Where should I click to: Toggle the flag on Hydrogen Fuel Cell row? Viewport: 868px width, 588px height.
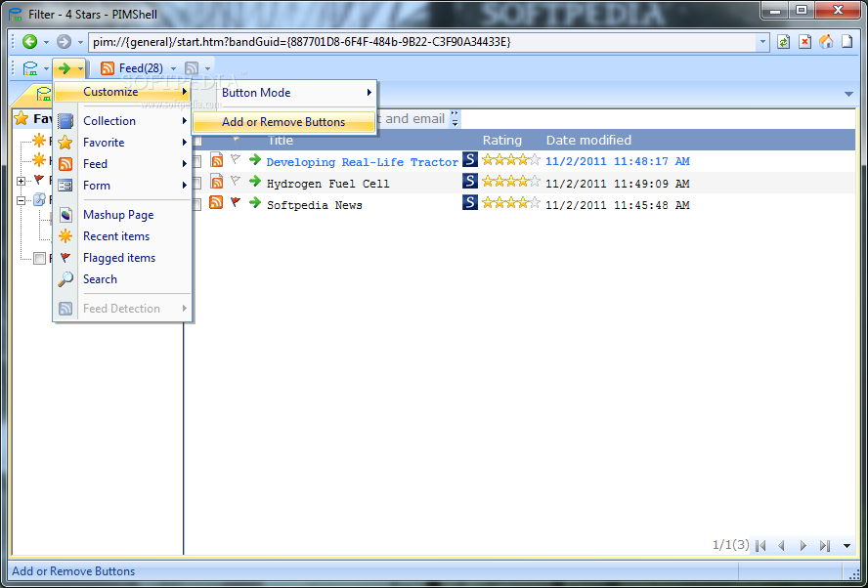(236, 181)
